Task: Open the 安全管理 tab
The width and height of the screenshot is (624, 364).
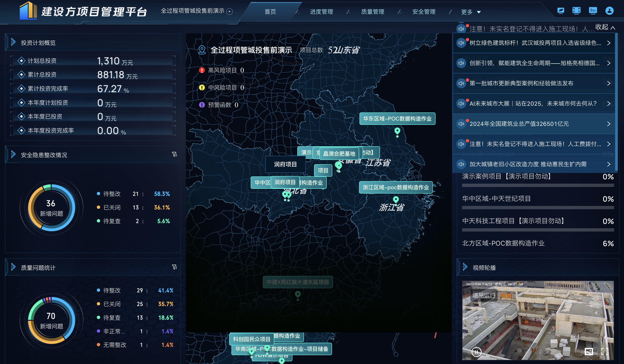Action: click(x=424, y=12)
